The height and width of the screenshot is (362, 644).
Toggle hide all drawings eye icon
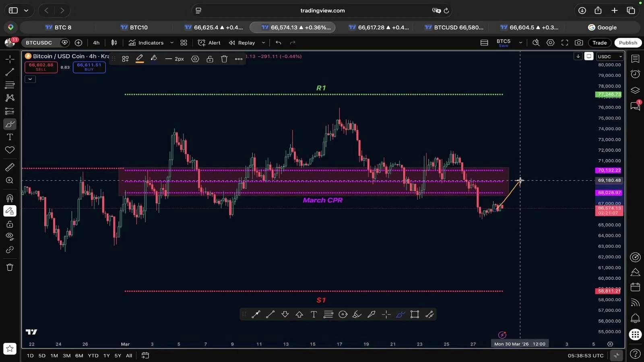click(x=10, y=237)
